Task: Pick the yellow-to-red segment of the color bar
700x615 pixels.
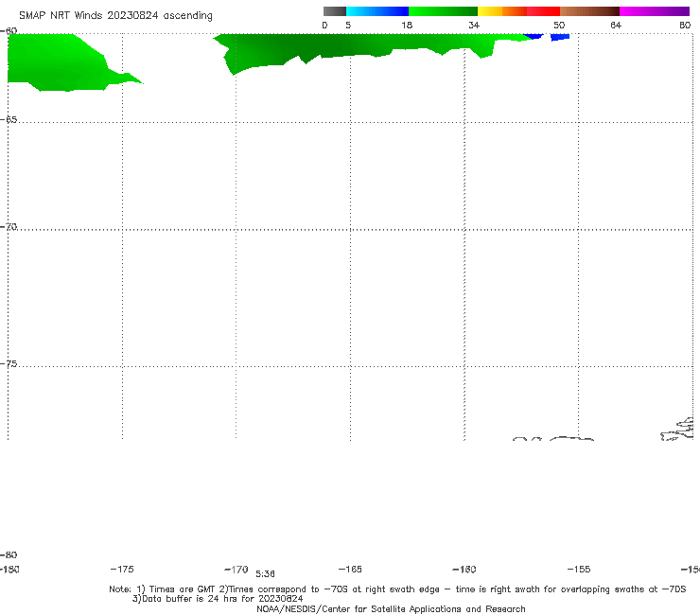Action: (518, 11)
